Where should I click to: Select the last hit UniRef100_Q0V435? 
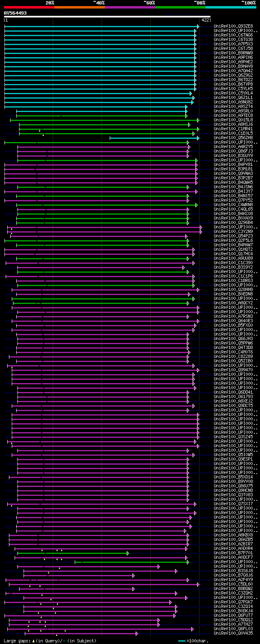tap(233, 633)
